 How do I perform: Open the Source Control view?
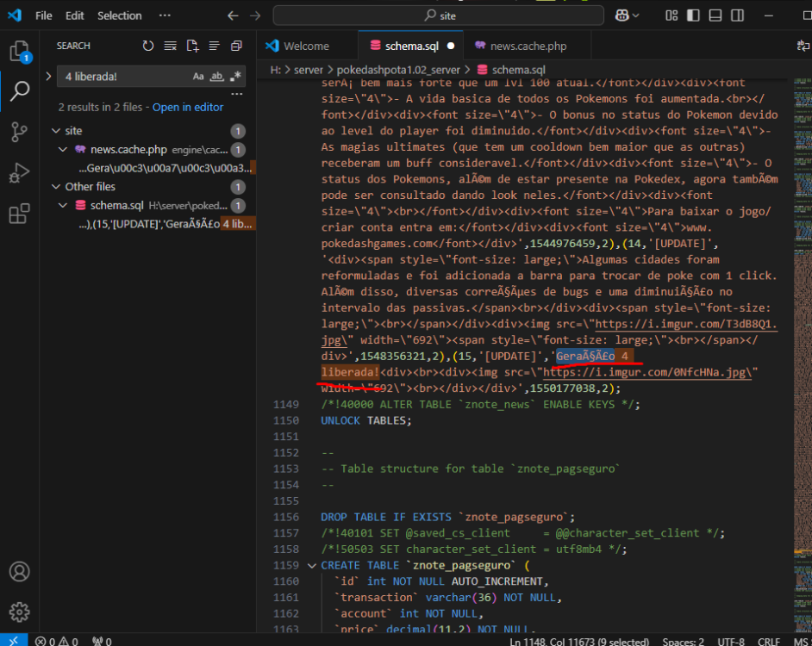[x=19, y=132]
